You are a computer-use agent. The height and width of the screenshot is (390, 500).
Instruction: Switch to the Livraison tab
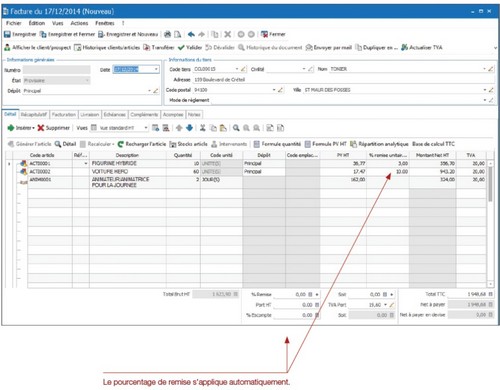90,115
